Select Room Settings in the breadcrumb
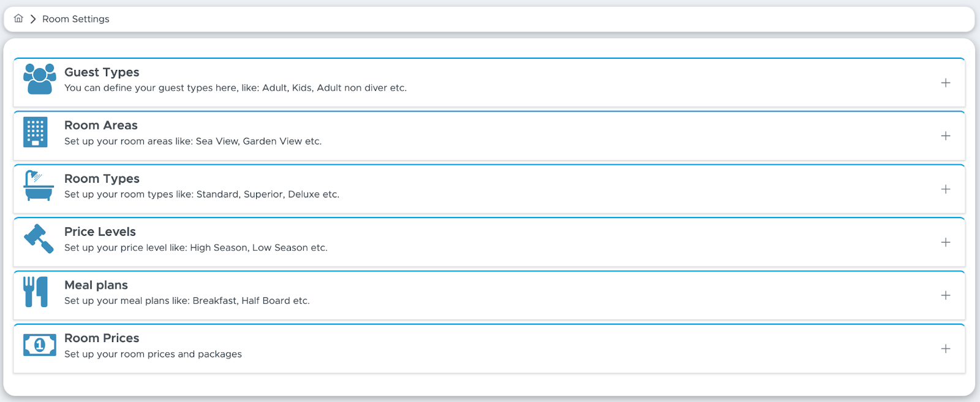The image size is (980, 402). [76, 19]
